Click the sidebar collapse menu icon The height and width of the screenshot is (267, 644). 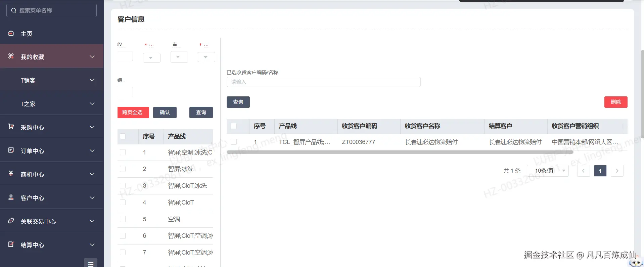pos(91,264)
